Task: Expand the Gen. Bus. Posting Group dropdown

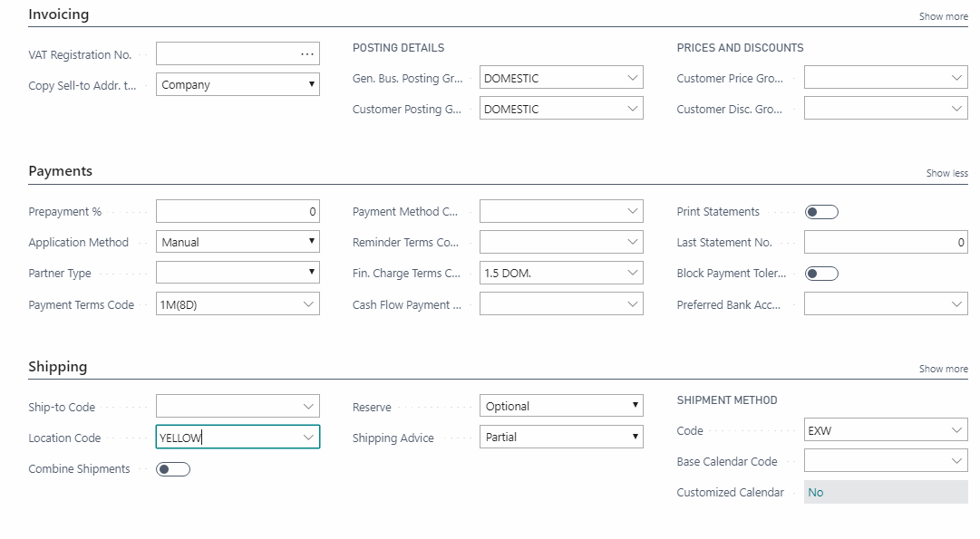Action: (633, 77)
